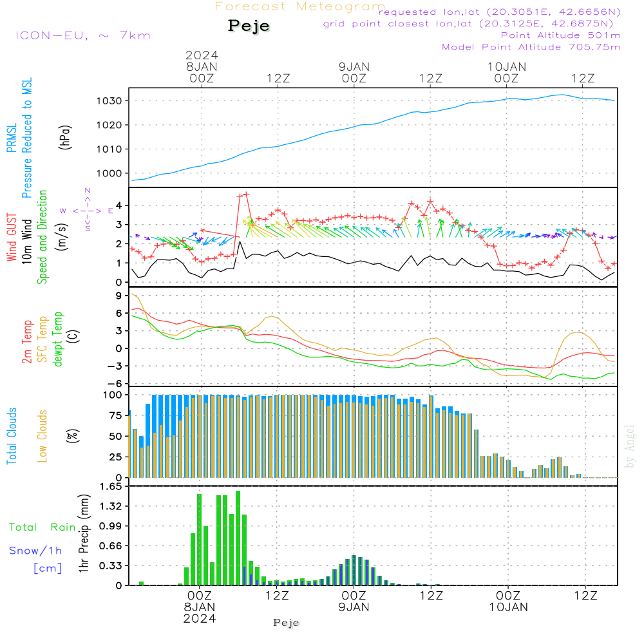Click "10JAN" on the bottom time axis
The height and width of the screenshot is (644, 644).
[x=509, y=607]
